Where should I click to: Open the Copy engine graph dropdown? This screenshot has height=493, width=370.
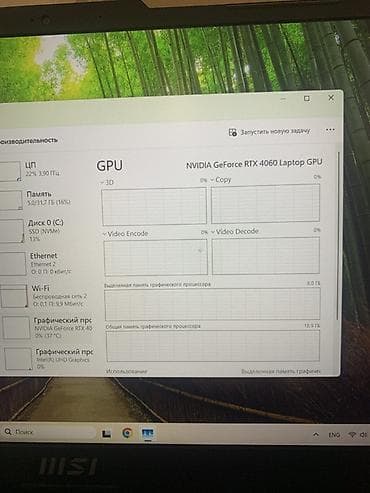coord(212,180)
